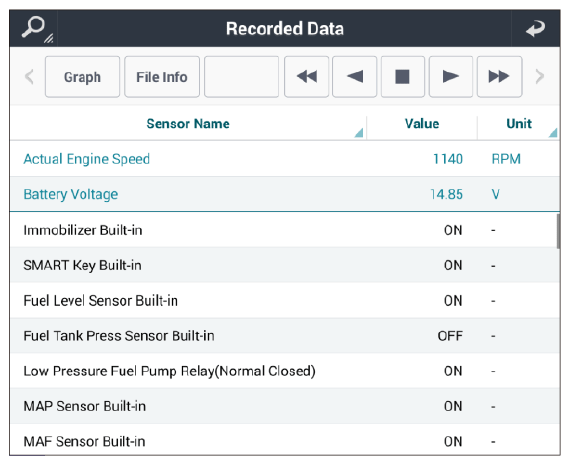Screen dimensions: 570x465
Task: Fast rewind the recorded data
Action: 306,77
